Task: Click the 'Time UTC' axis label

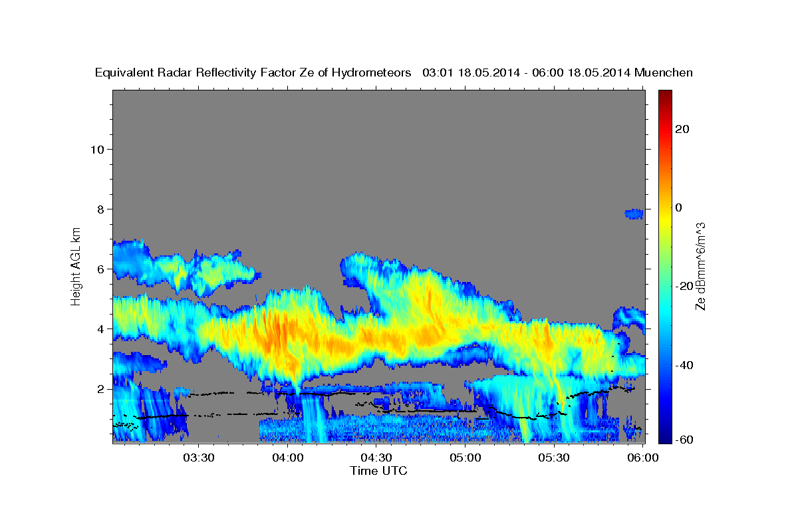Action: tap(378, 471)
